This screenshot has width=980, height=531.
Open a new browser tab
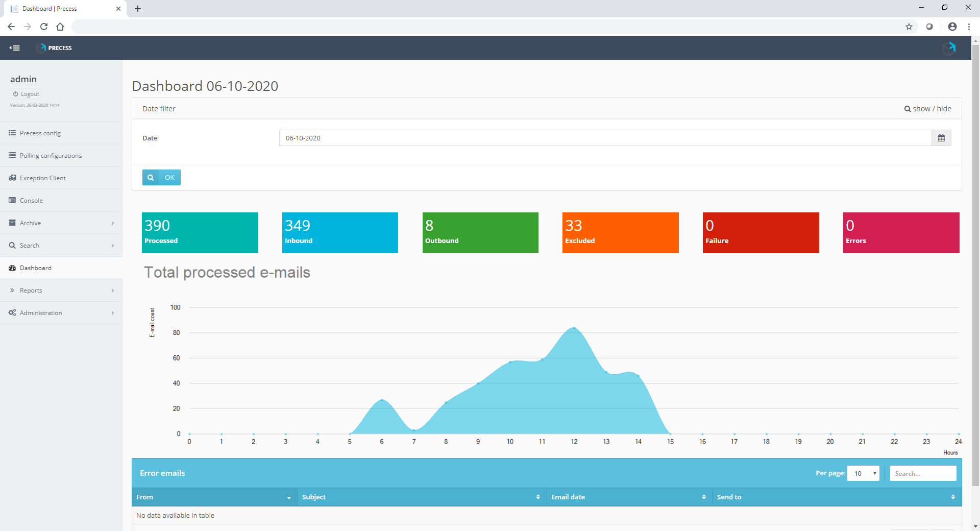138,9
